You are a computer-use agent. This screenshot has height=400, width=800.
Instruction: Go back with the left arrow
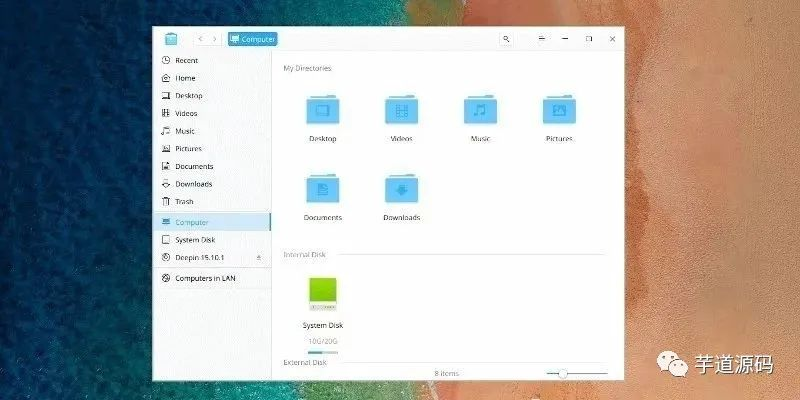[x=201, y=39]
